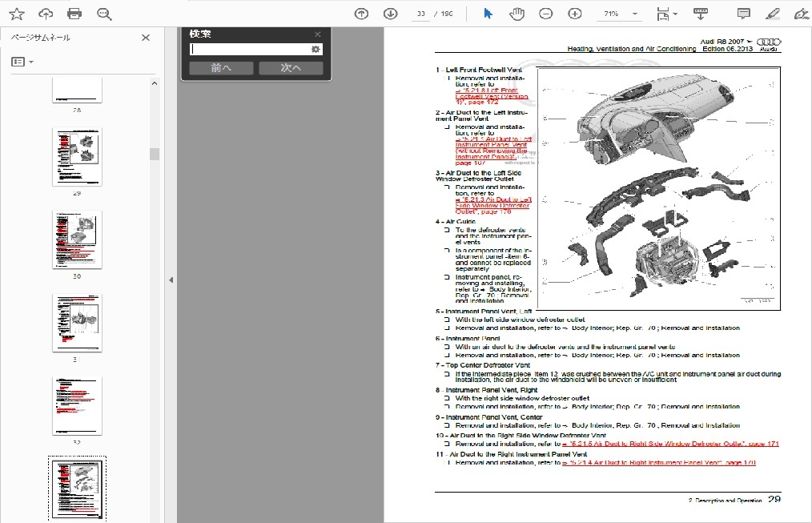
Task: Click the search text input field
Action: point(250,49)
